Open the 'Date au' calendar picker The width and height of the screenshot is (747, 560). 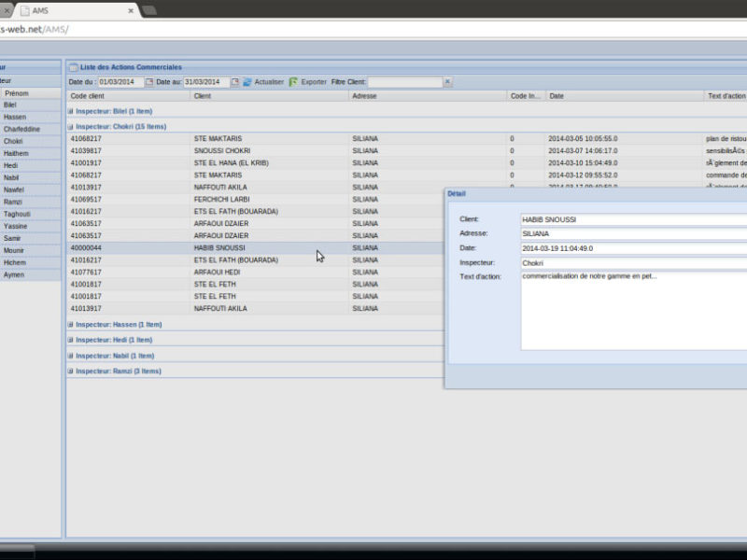click(234, 82)
